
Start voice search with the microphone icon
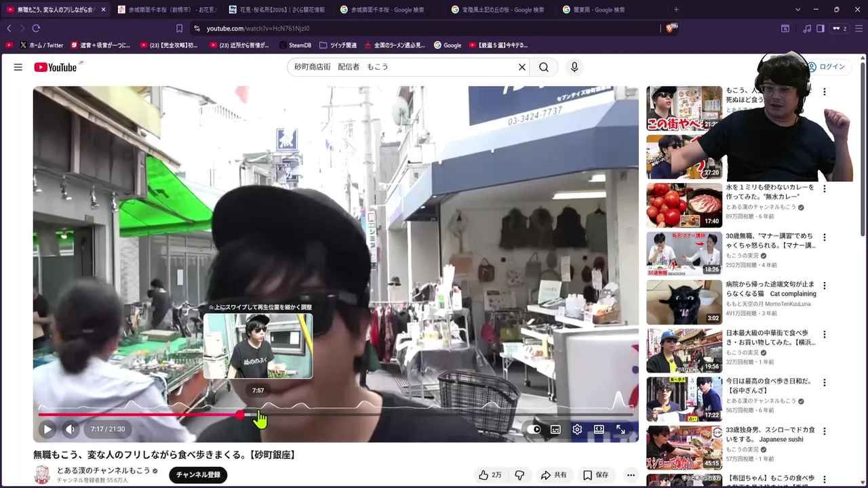574,67
